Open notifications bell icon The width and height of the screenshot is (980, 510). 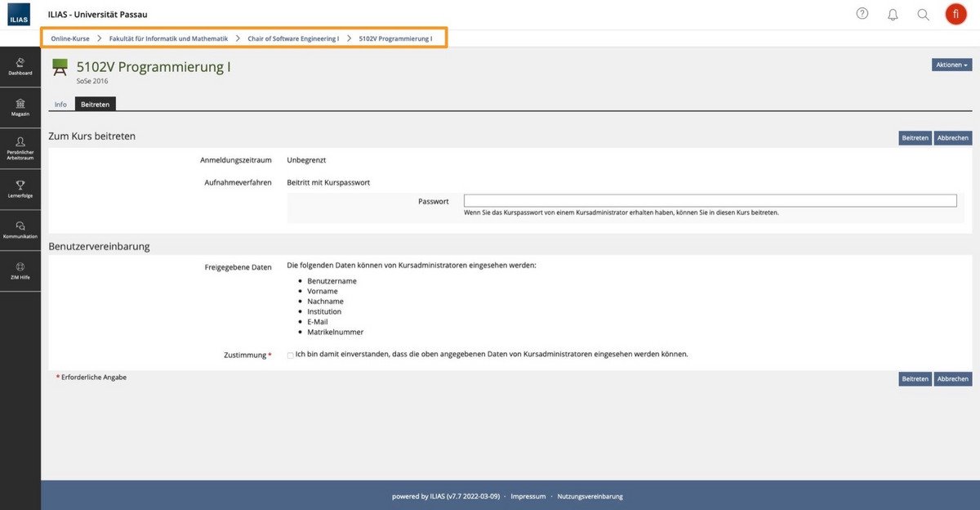pos(893,14)
